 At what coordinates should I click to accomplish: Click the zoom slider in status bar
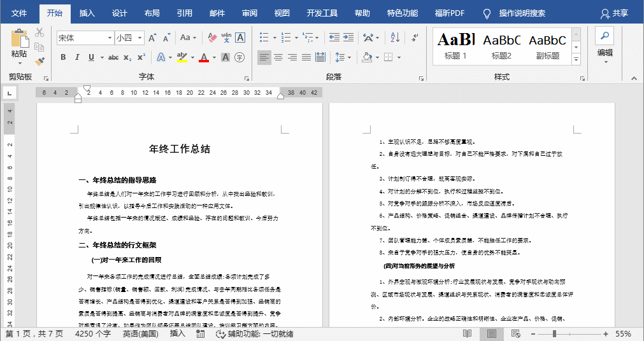click(554, 333)
